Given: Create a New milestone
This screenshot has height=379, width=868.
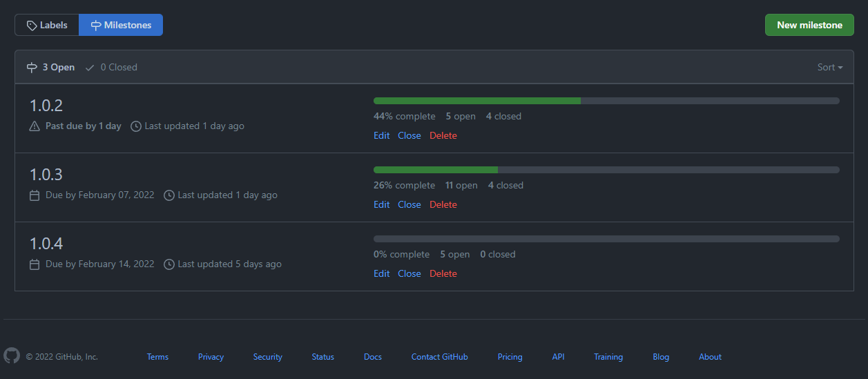Looking at the screenshot, I should (809, 25).
